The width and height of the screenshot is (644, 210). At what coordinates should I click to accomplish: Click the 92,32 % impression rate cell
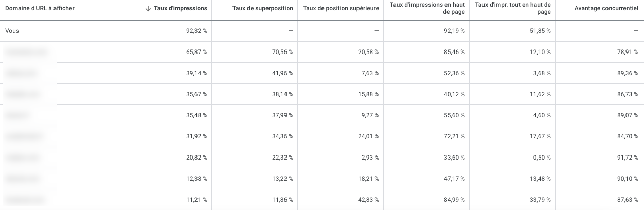point(196,31)
